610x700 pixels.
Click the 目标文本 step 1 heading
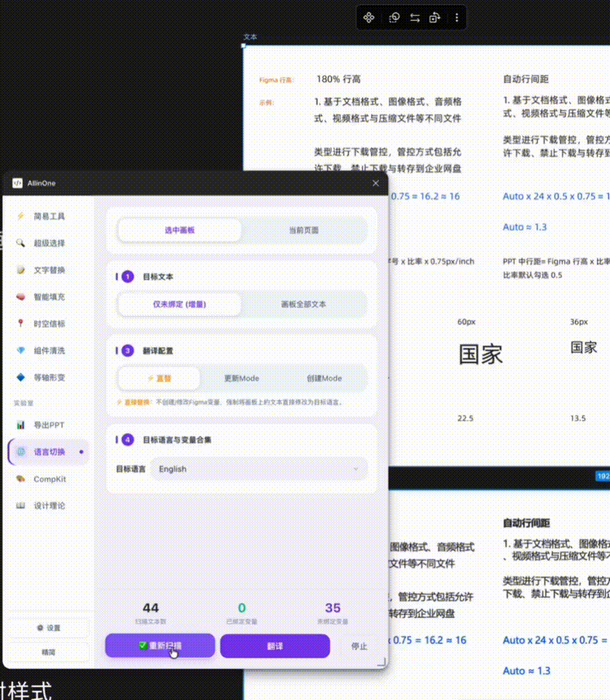pos(158,277)
